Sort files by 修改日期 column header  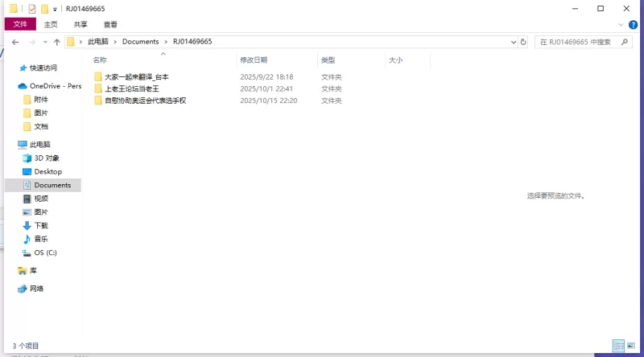click(x=254, y=60)
